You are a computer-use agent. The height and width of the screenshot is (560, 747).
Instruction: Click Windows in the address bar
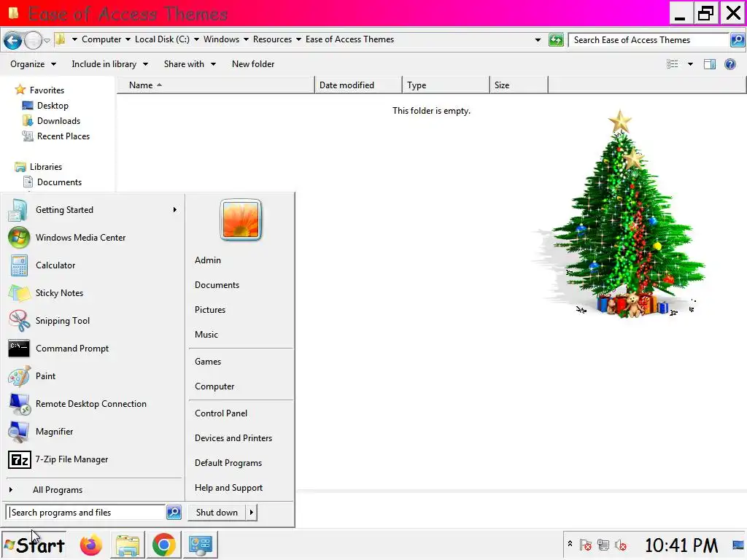point(221,39)
